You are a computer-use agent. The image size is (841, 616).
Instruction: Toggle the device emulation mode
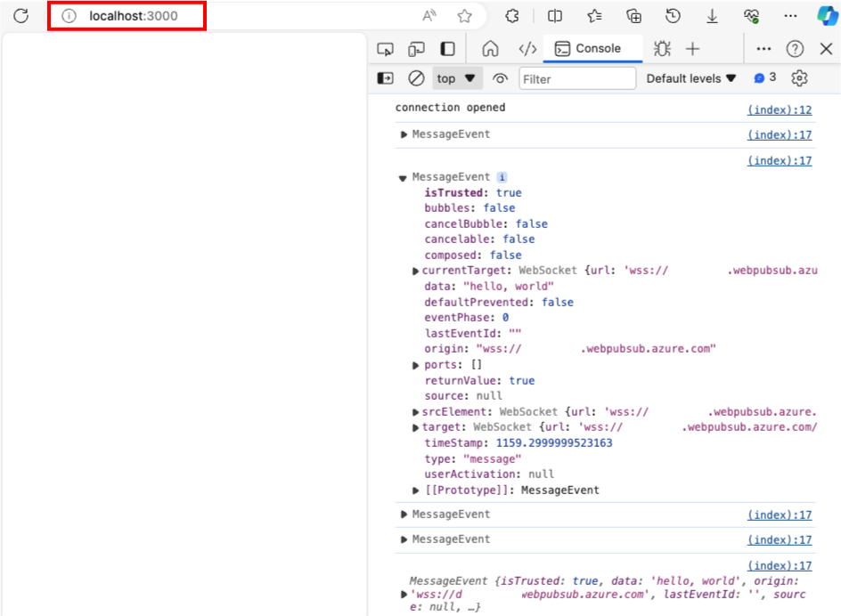[x=416, y=49]
